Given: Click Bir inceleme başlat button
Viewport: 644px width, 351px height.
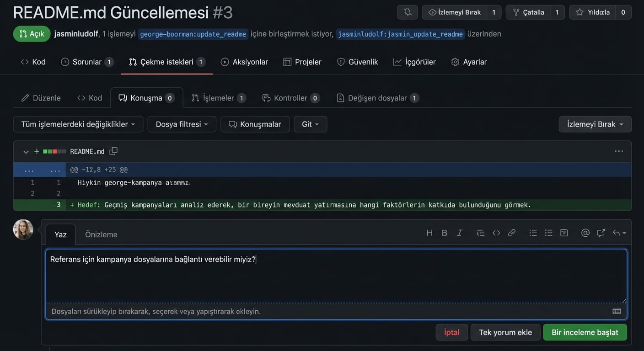Looking at the screenshot, I should point(585,332).
